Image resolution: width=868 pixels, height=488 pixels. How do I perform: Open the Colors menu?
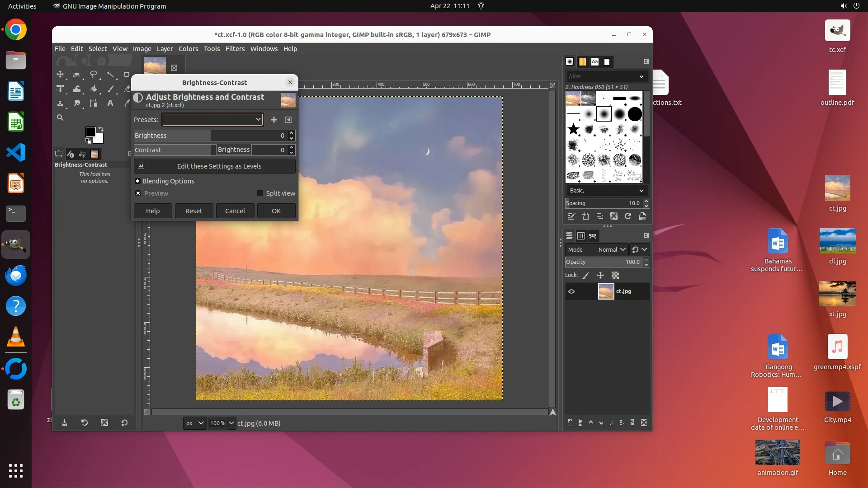tap(188, 49)
